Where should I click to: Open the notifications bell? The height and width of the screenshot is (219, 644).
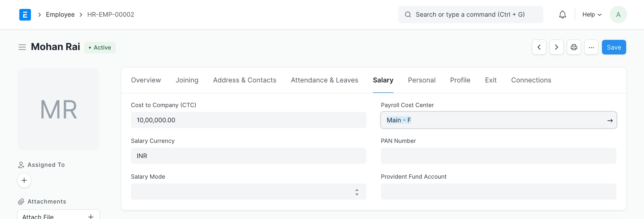tap(562, 15)
